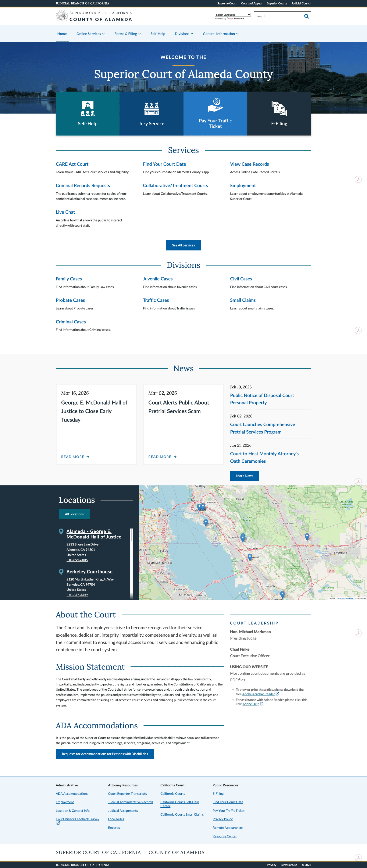Expand the Online Services menu
Screen dimensions: 367x868
point(90,34)
